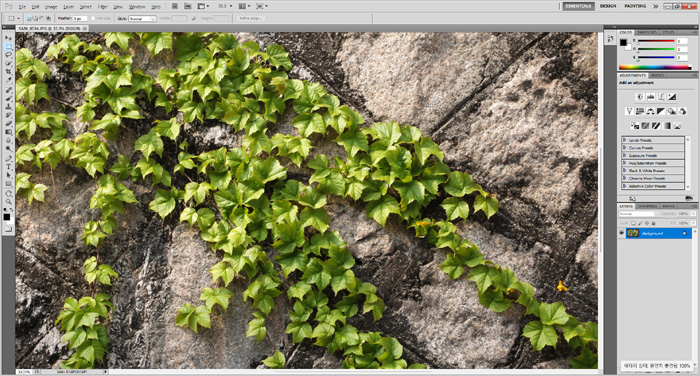
Task: Switch to the Design workspace
Action: (608, 6)
